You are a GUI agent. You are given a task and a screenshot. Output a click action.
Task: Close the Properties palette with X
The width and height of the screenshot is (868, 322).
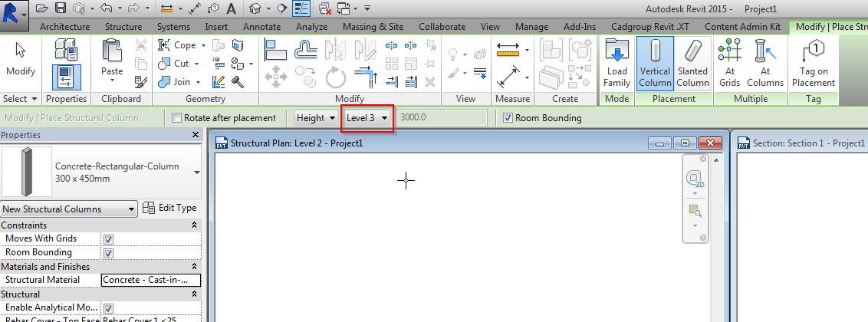[196, 135]
